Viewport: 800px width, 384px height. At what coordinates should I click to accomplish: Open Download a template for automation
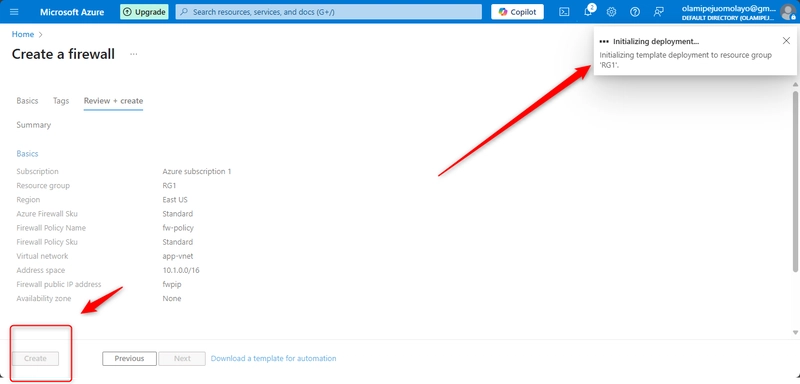tap(273, 359)
